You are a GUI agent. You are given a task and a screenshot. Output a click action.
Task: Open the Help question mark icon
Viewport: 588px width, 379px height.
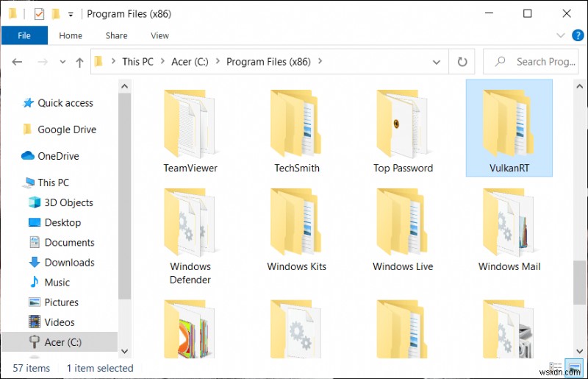pyautogui.click(x=578, y=35)
